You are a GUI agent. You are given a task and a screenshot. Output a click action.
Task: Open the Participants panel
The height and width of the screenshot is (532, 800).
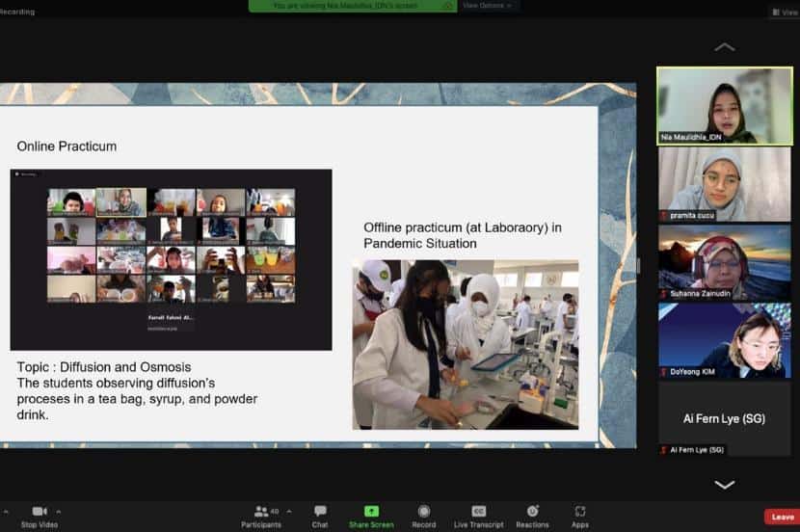click(x=261, y=512)
